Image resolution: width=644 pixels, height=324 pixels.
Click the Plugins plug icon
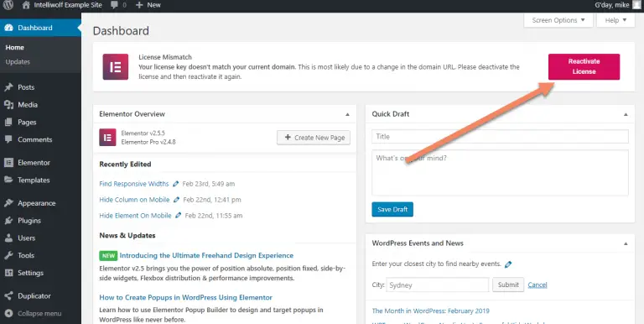(x=8, y=221)
